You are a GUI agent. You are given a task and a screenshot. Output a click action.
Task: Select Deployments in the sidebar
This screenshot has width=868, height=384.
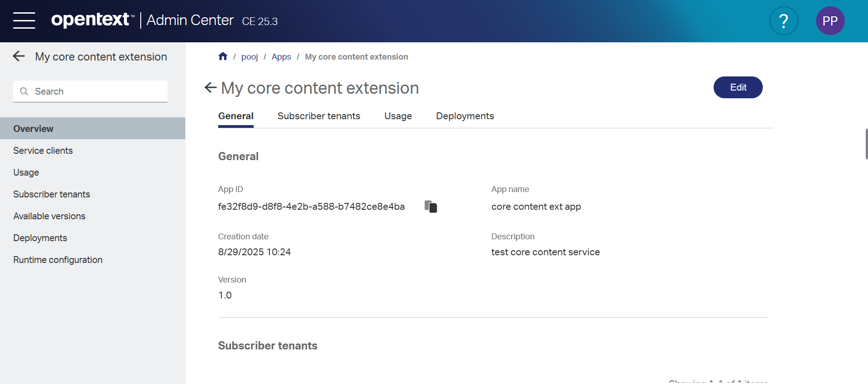[x=92, y=238]
